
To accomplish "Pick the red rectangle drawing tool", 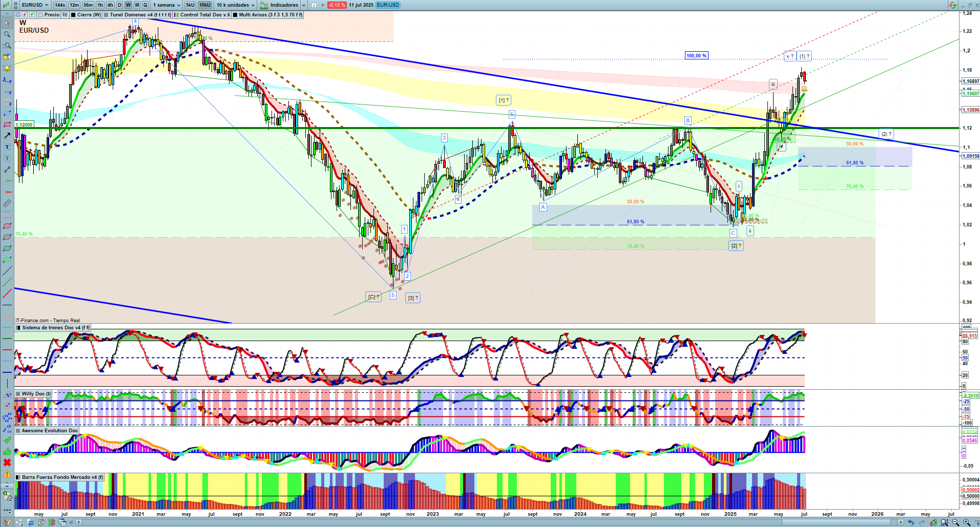I will (x=7, y=124).
